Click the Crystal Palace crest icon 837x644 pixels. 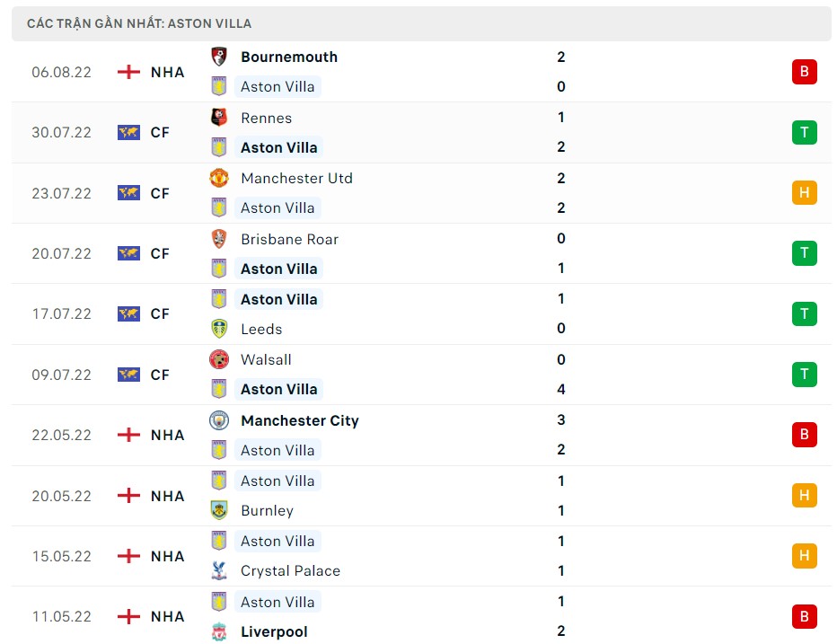point(218,570)
